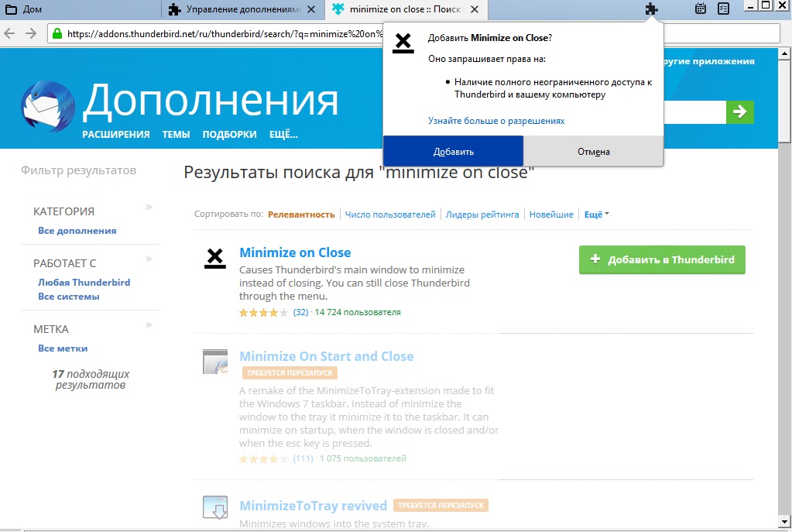The width and height of the screenshot is (792, 532).
Task: Click the back navigation arrow
Action: point(9,33)
